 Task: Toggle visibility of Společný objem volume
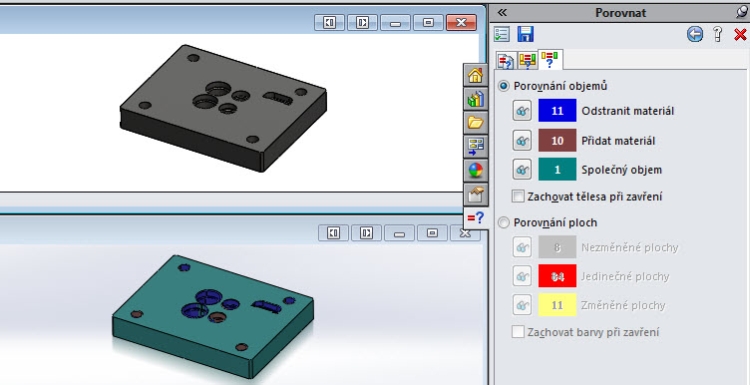point(522,169)
